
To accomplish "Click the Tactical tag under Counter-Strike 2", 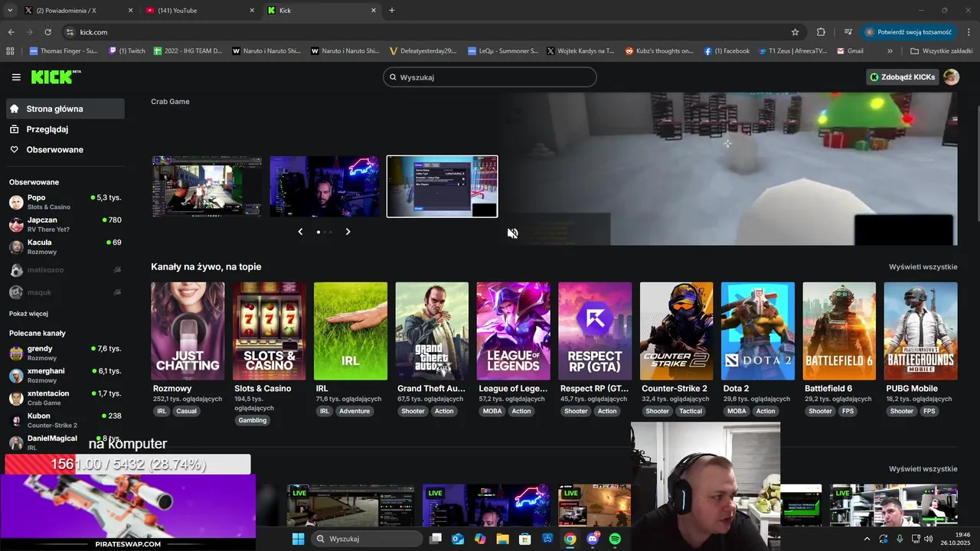I will pos(691,411).
